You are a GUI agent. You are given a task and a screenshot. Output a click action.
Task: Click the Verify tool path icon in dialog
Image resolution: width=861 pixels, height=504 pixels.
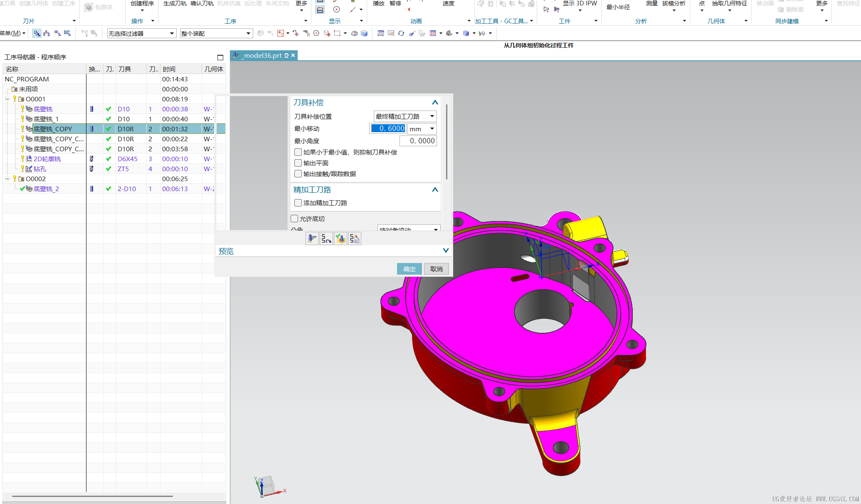click(340, 238)
